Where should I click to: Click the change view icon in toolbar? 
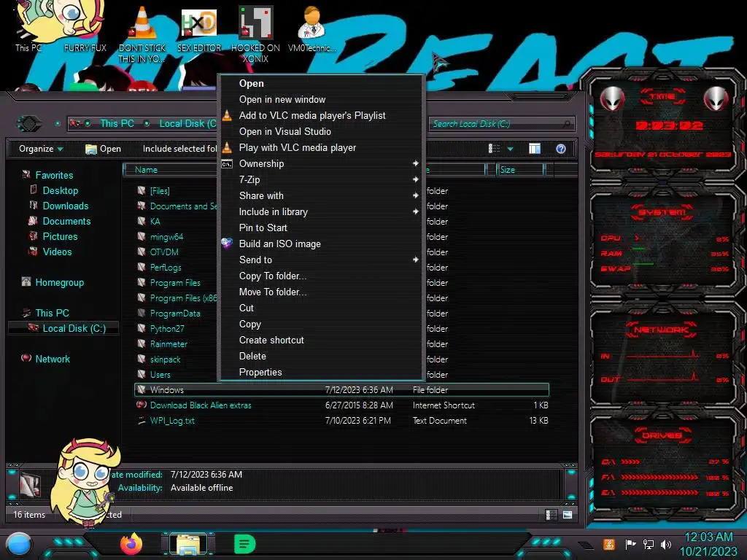click(495, 149)
